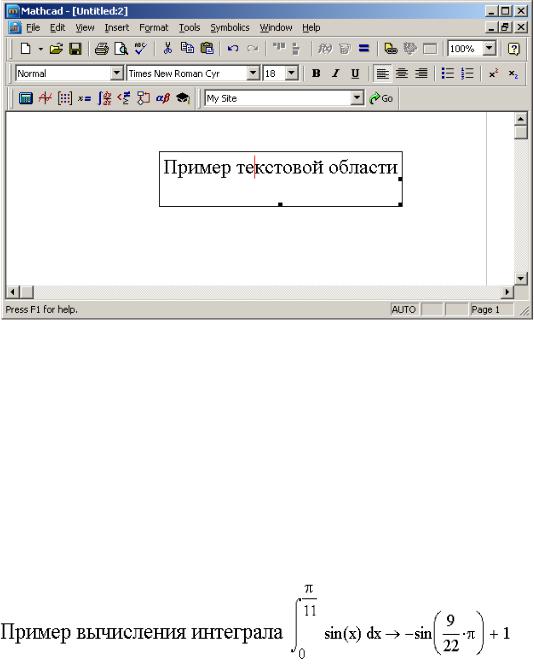Image resolution: width=534 pixels, height=666 pixels.
Task: Click the Help question mark icon
Action: (x=514, y=49)
